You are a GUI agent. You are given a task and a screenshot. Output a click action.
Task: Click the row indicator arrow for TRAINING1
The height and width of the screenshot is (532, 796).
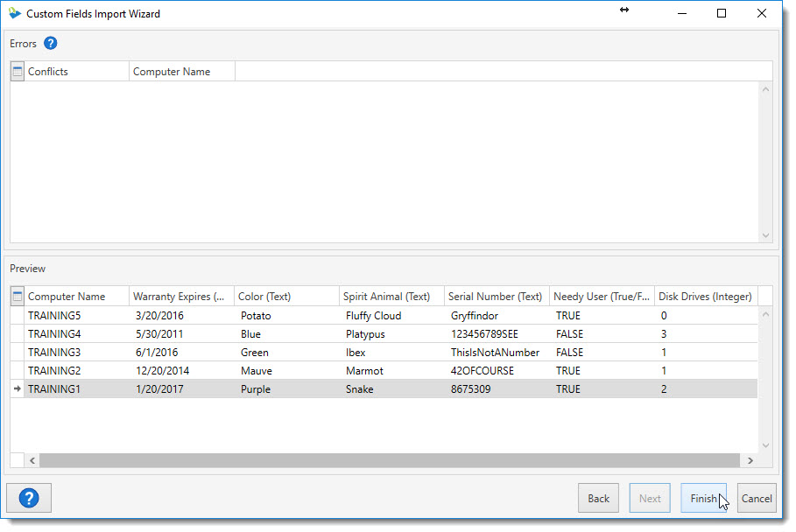18,388
